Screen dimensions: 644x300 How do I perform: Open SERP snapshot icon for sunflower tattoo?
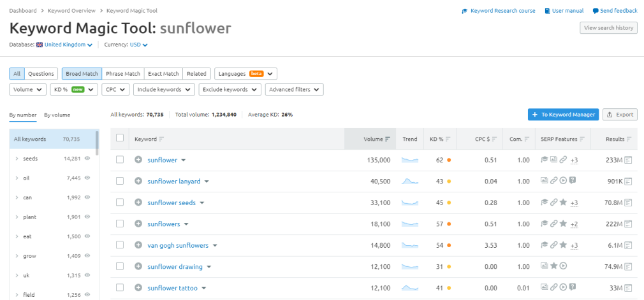pyautogui.click(x=628, y=288)
